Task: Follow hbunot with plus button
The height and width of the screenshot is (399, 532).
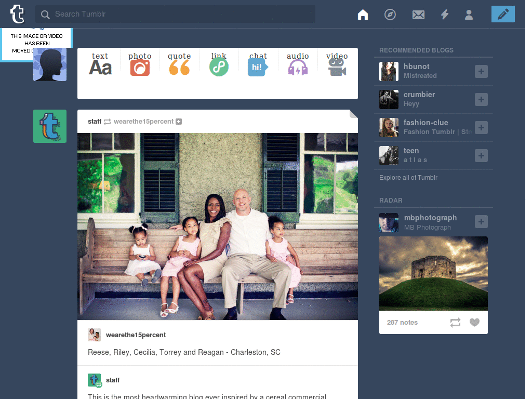Action: point(481,71)
